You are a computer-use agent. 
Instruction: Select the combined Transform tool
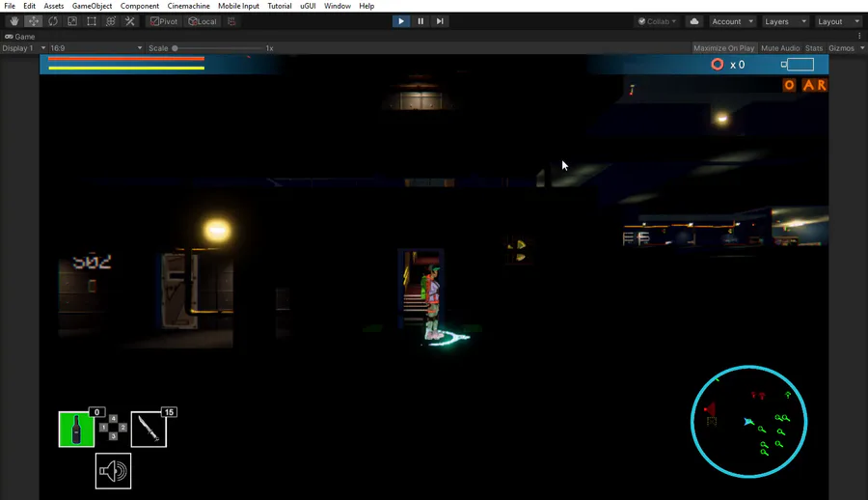click(x=111, y=21)
